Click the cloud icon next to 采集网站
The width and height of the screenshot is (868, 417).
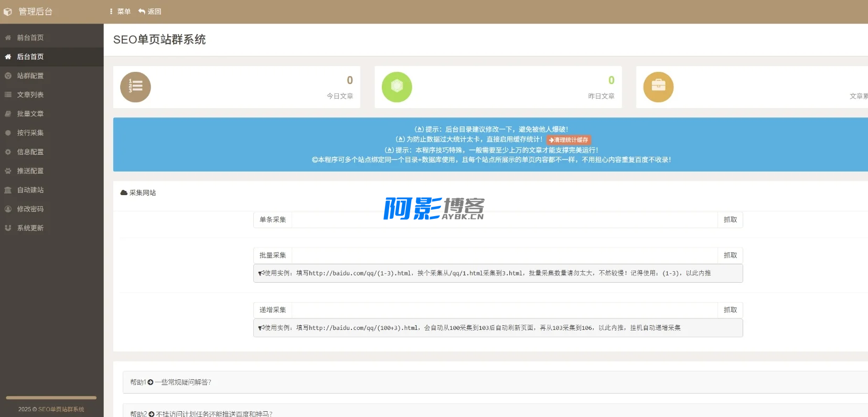point(124,193)
